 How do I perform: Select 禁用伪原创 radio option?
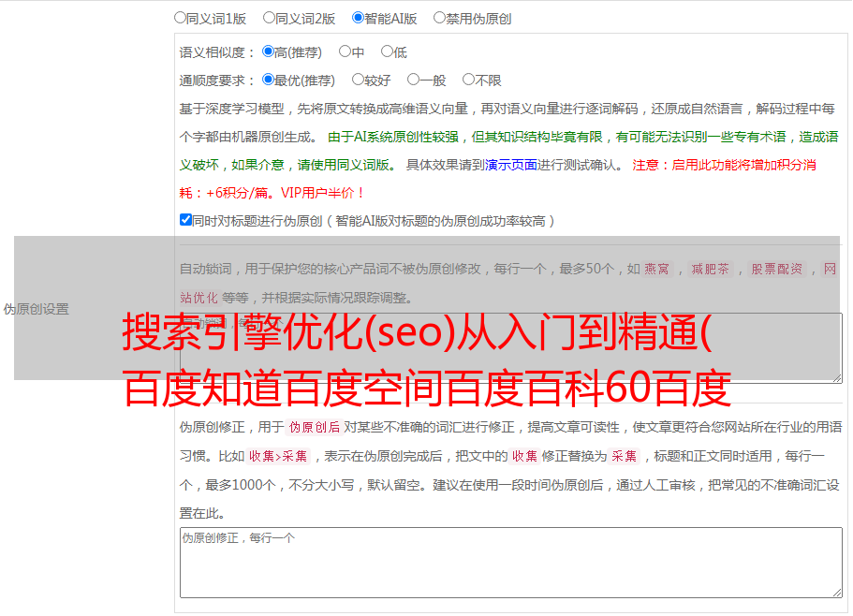[439, 18]
